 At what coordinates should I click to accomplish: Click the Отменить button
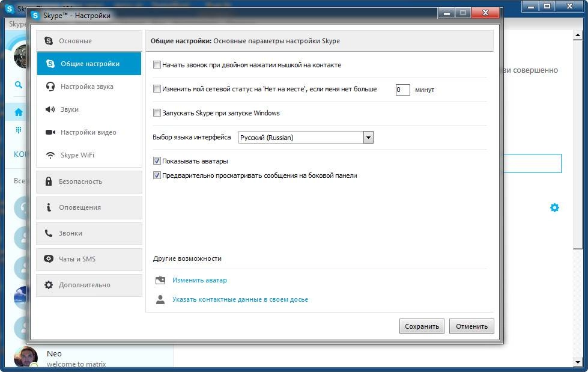pos(471,326)
